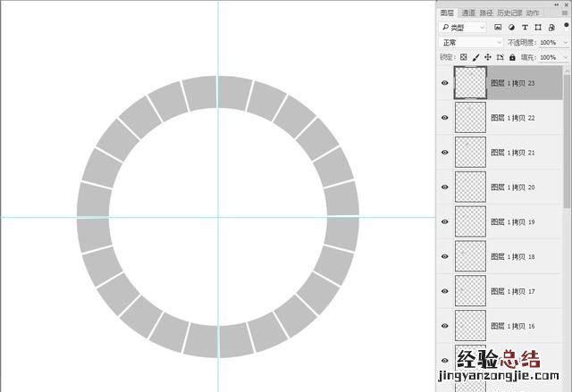Select thumbnail of 图层 1 拷贝 18
This screenshot has width=572, height=392.
click(x=470, y=256)
